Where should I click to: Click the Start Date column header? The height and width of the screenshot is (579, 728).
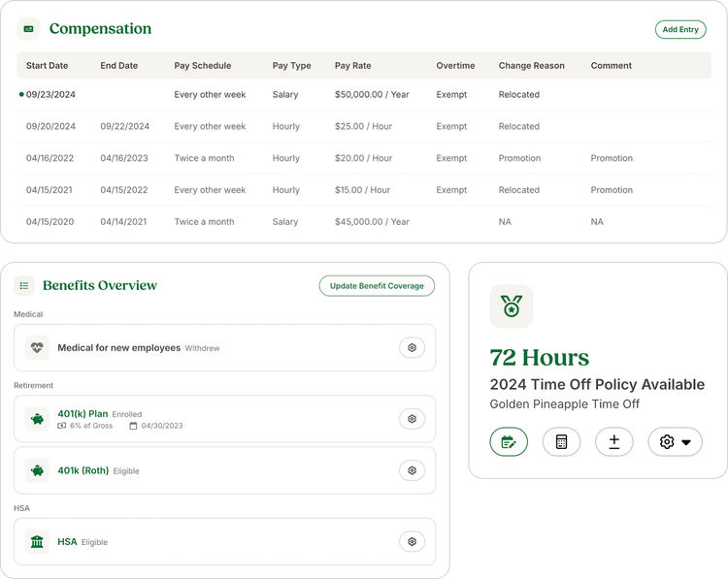(x=47, y=66)
